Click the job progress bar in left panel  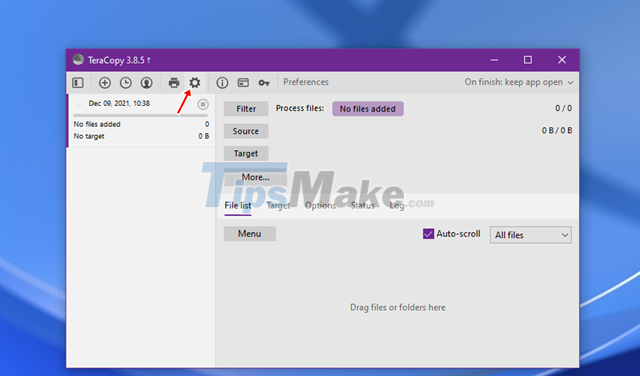click(140, 116)
